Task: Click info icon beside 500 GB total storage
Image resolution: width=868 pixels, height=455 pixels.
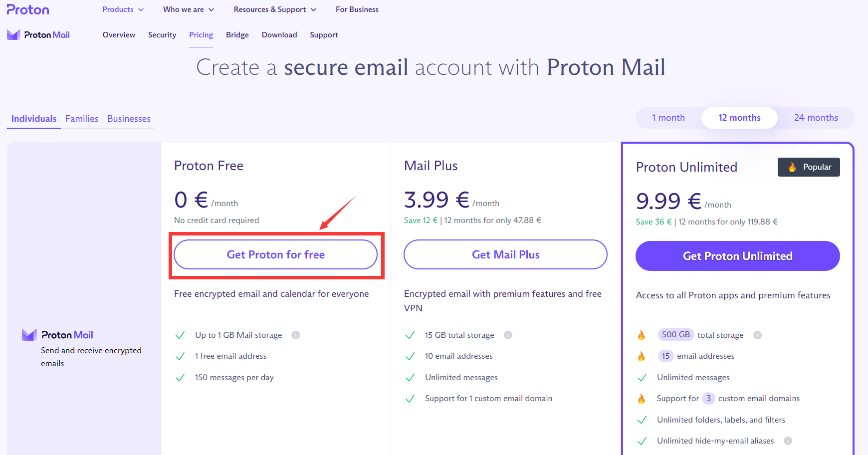Action: click(757, 335)
